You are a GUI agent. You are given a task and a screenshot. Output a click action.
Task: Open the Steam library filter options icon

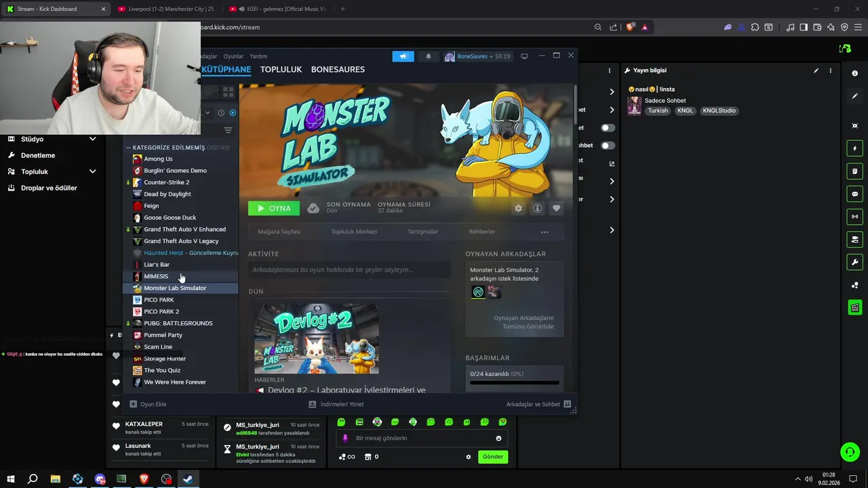coord(228,130)
